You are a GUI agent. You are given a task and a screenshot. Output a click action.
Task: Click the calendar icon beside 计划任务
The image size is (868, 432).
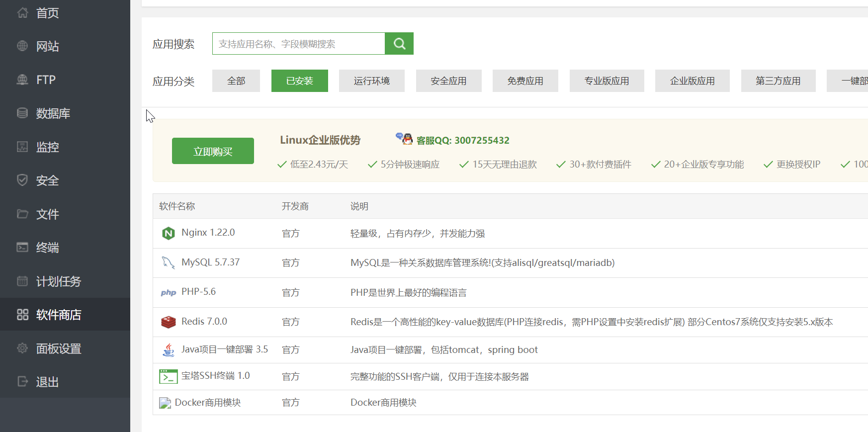[22, 281]
